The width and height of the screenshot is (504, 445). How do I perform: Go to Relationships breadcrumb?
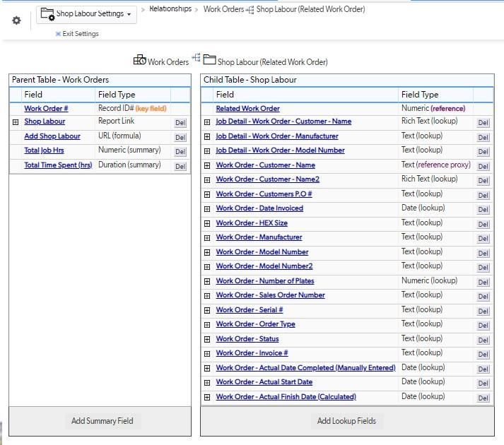(170, 8)
